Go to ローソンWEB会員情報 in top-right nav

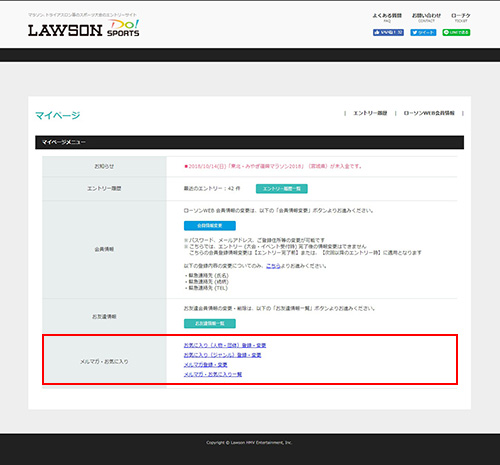point(429,113)
